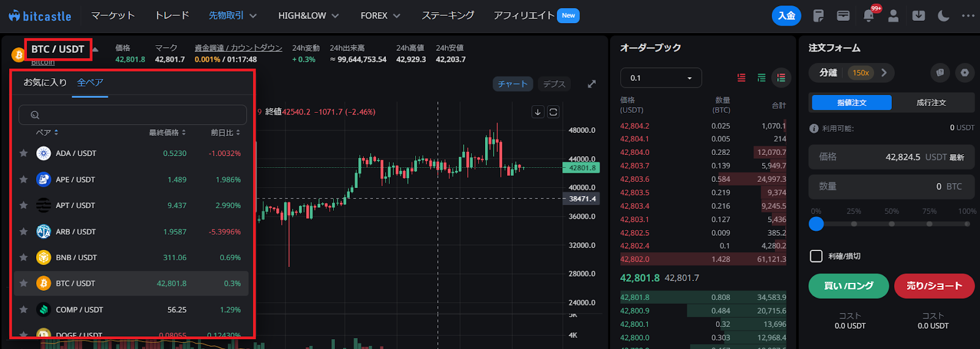Favorite the ARB / USDT pair star

pyautogui.click(x=23, y=231)
